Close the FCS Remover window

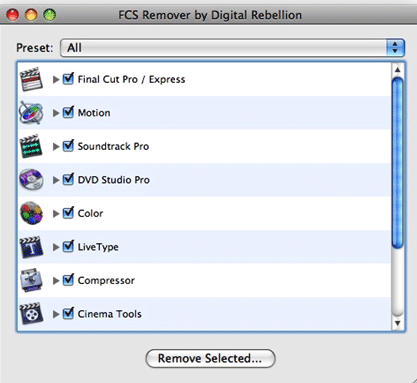(13, 15)
